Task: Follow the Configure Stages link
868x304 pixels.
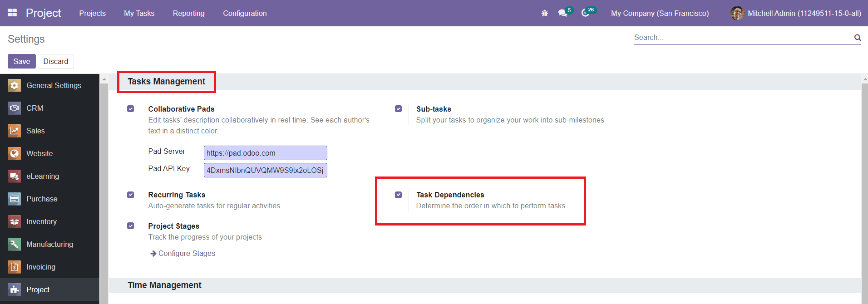Action: tap(186, 253)
